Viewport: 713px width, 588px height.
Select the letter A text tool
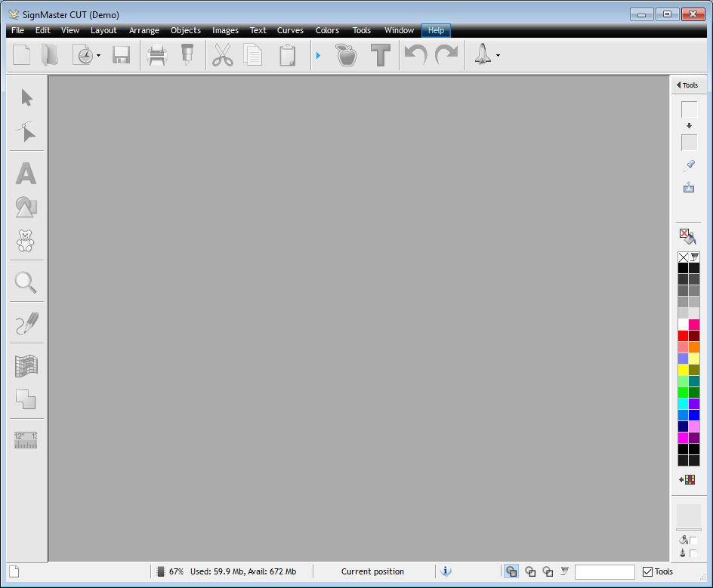tap(26, 174)
